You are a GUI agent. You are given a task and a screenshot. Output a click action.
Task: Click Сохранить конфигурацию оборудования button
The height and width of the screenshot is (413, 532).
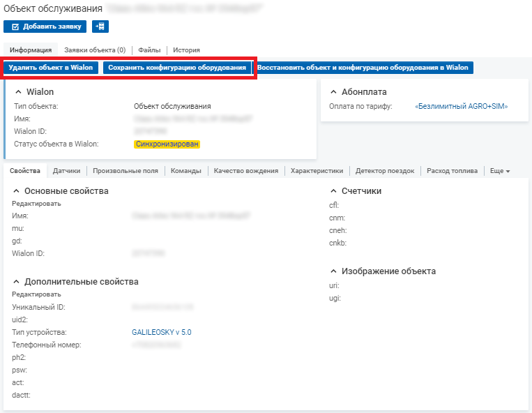pyautogui.click(x=177, y=68)
